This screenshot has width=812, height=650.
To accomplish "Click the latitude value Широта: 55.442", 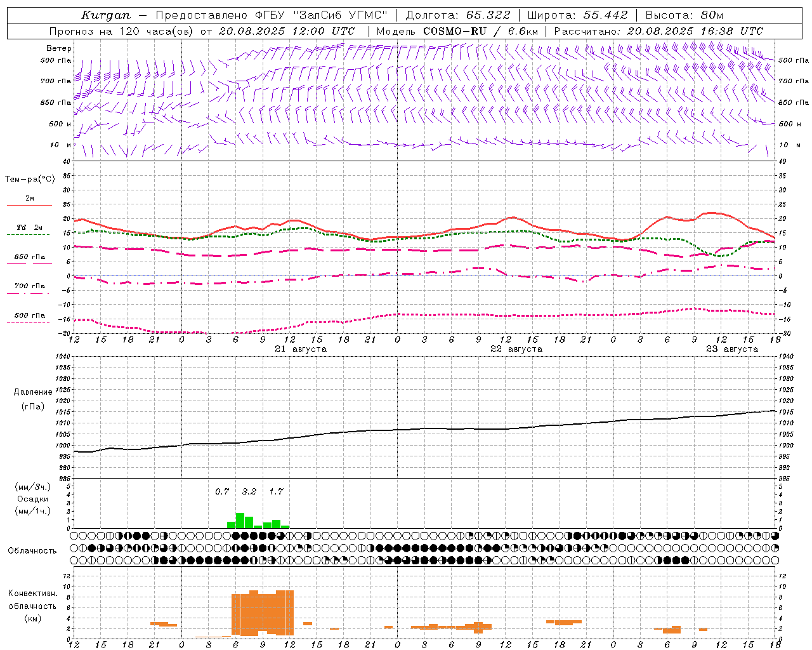I will [578, 15].
